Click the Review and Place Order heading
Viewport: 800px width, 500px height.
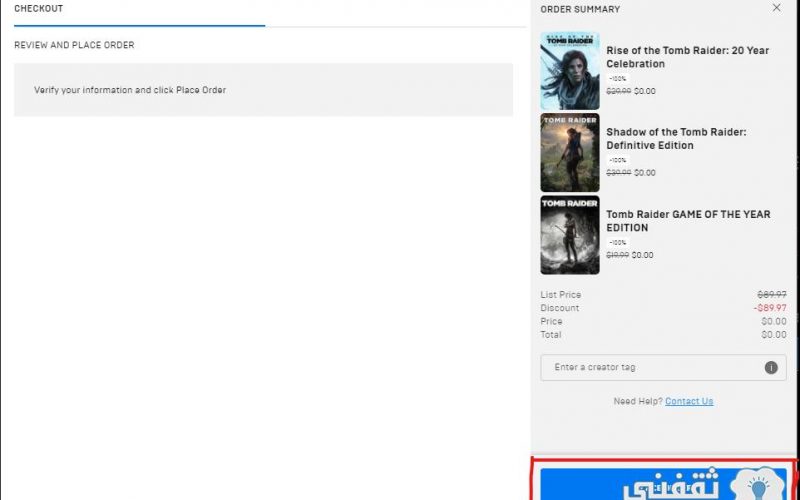coord(74,45)
